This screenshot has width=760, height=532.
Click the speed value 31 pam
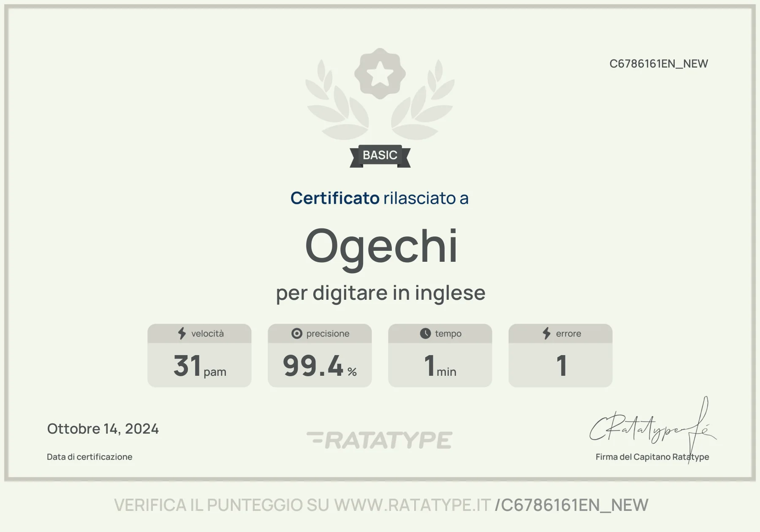(x=200, y=366)
